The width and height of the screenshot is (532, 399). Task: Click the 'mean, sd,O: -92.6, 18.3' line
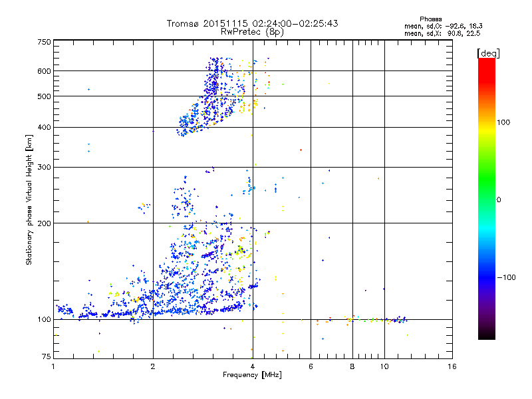click(443, 26)
